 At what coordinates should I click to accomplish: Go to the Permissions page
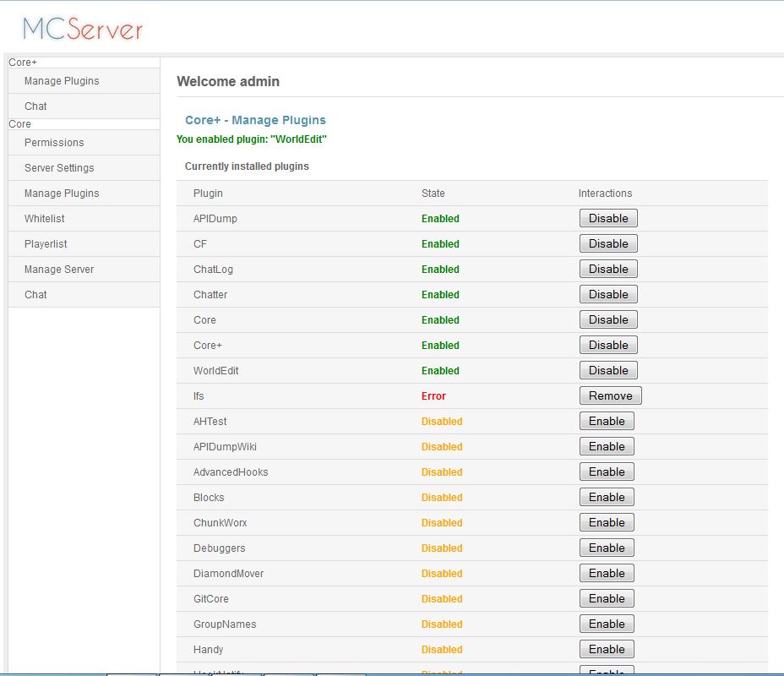point(54,143)
